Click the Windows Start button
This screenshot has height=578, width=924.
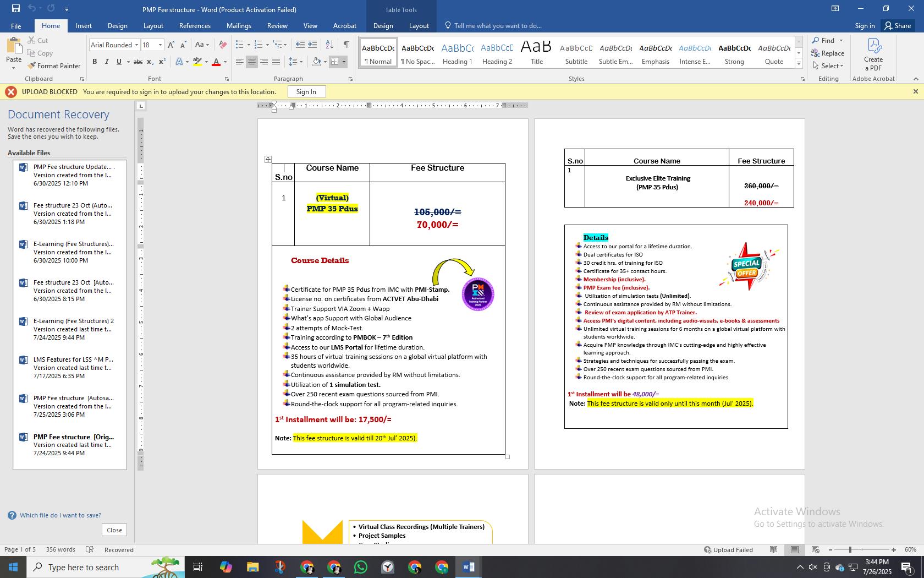click(13, 567)
